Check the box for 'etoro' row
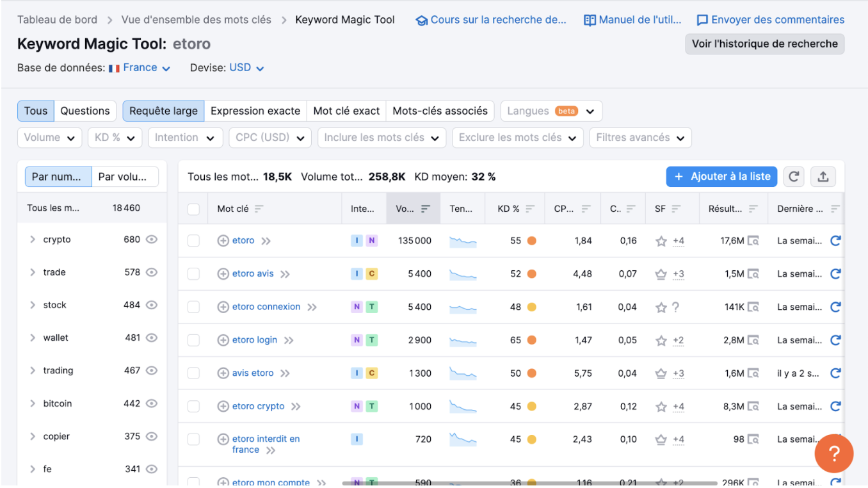868x488 pixels. pyautogui.click(x=193, y=241)
